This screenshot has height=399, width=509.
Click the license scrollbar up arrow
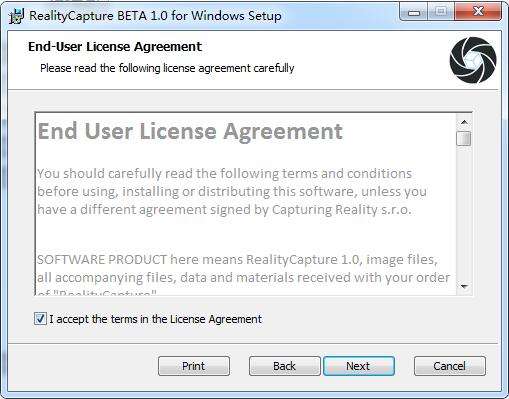coord(464,122)
